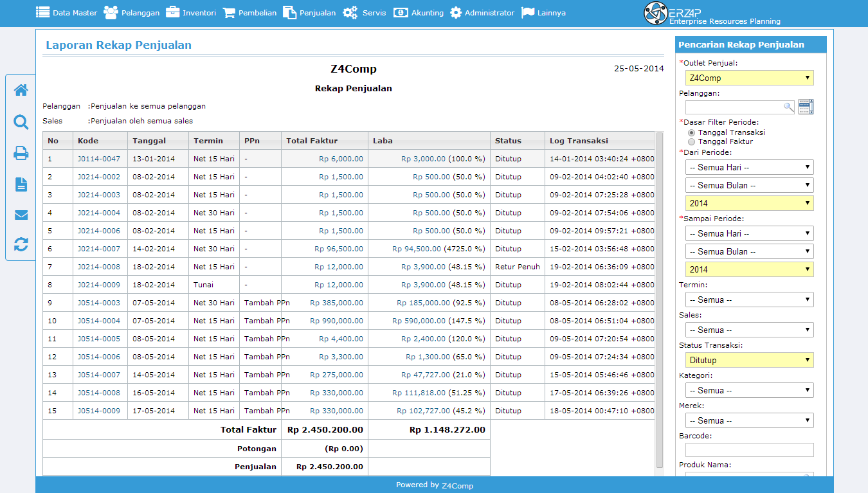868x493 pixels.
Task: Open the Akunting menu
Action: (x=419, y=12)
